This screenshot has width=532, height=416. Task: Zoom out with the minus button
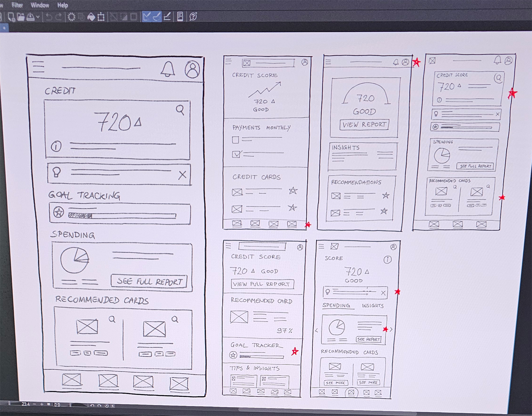click(x=34, y=404)
